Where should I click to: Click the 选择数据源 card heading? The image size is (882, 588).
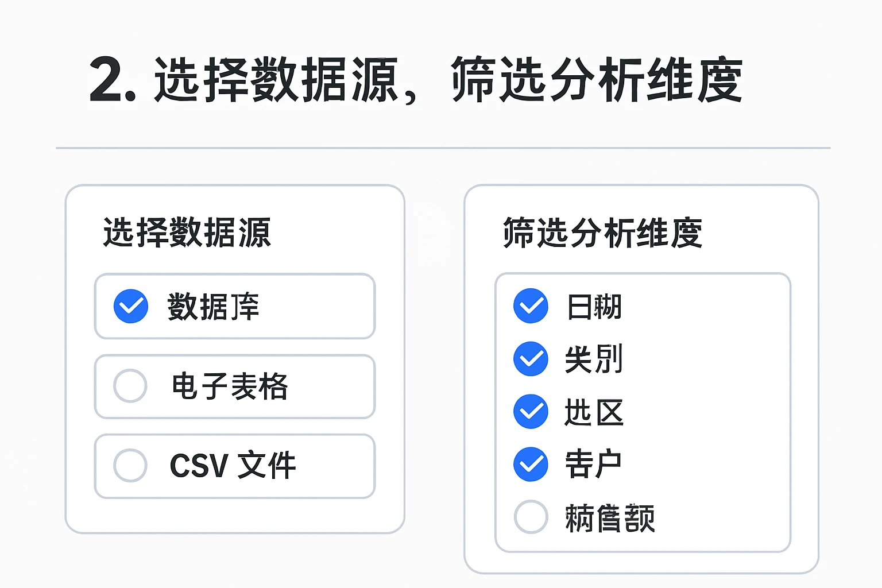tap(187, 233)
